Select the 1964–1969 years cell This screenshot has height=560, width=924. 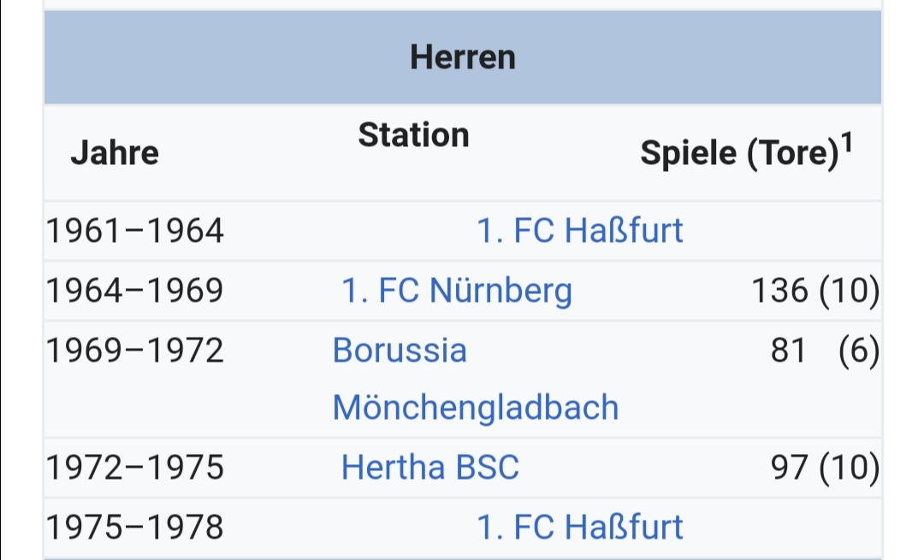pos(134,292)
